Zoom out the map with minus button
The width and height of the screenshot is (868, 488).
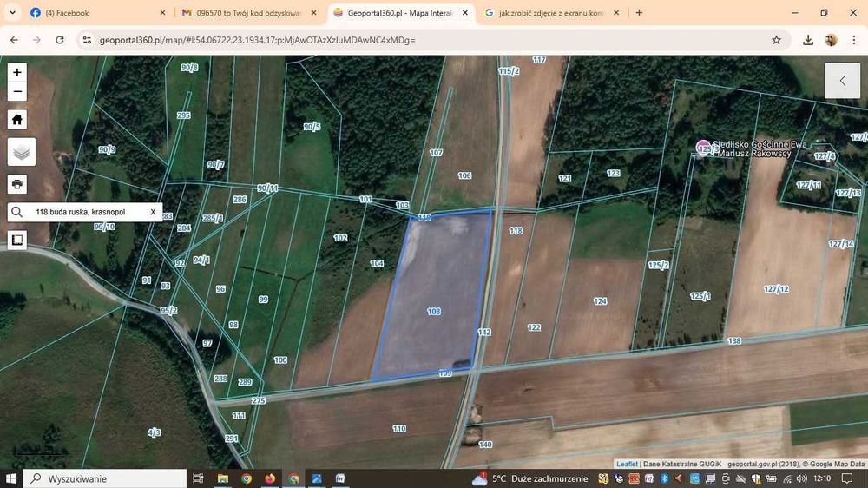pos(17,91)
